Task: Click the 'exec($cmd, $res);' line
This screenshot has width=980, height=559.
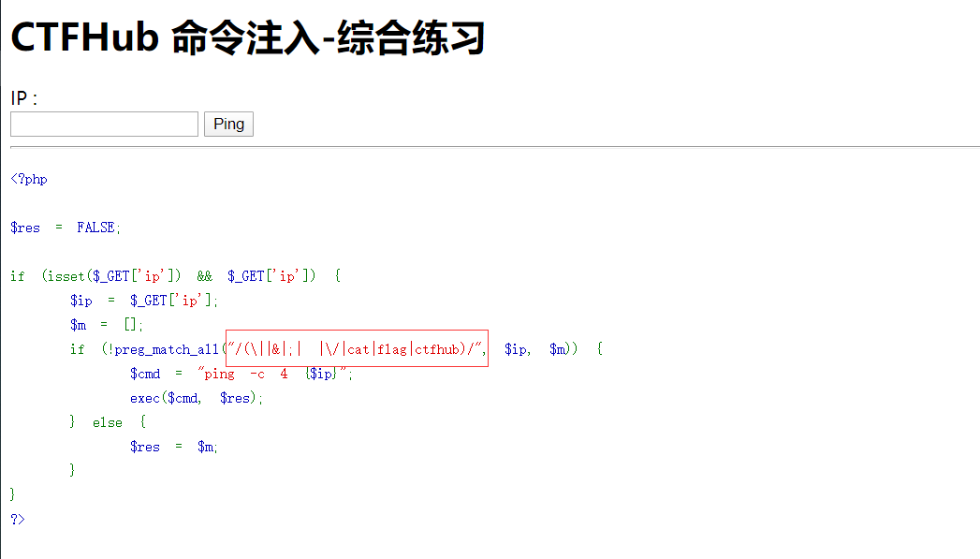Action: click(x=197, y=398)
